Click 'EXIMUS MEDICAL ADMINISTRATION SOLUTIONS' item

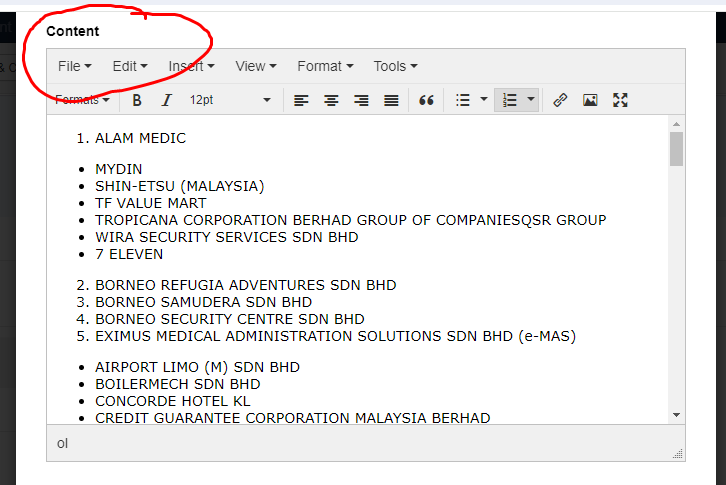click(x=335, y=336)
